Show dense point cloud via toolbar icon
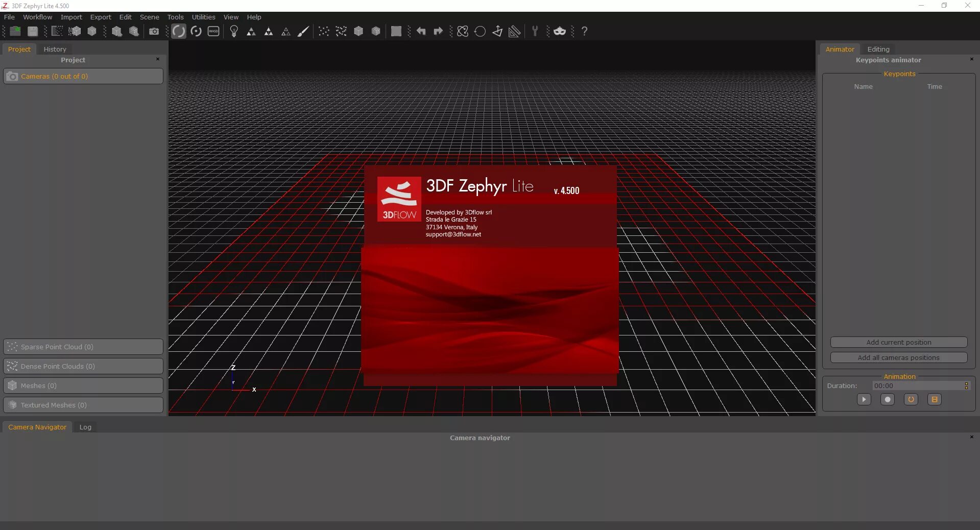The height and width of the screenshot is (530, 980). 341,31
